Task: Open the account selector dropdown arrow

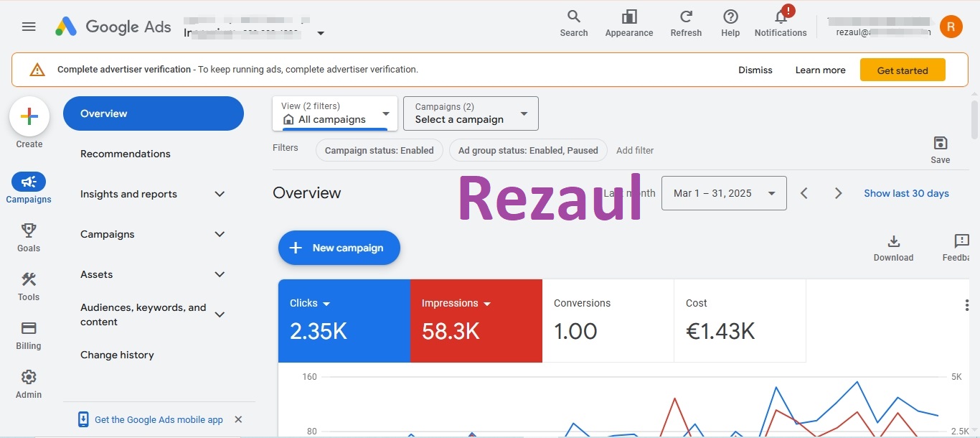Action: point(321,33)
